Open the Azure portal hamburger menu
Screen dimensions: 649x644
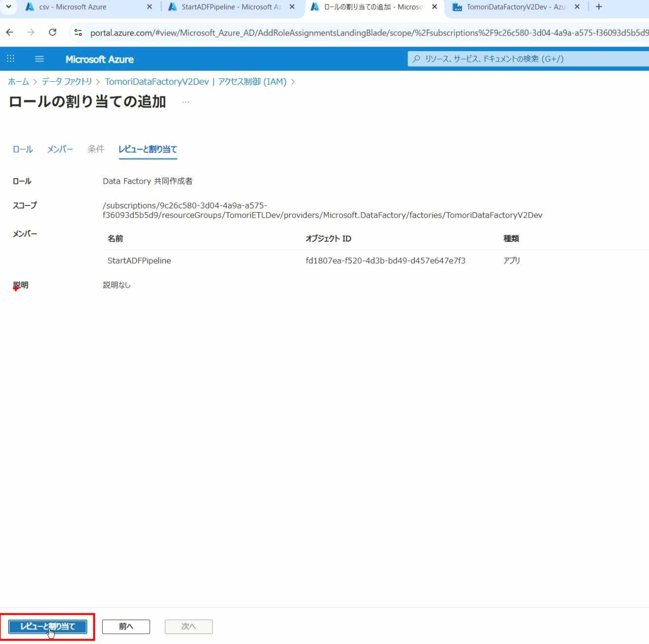tap(39, 59)
